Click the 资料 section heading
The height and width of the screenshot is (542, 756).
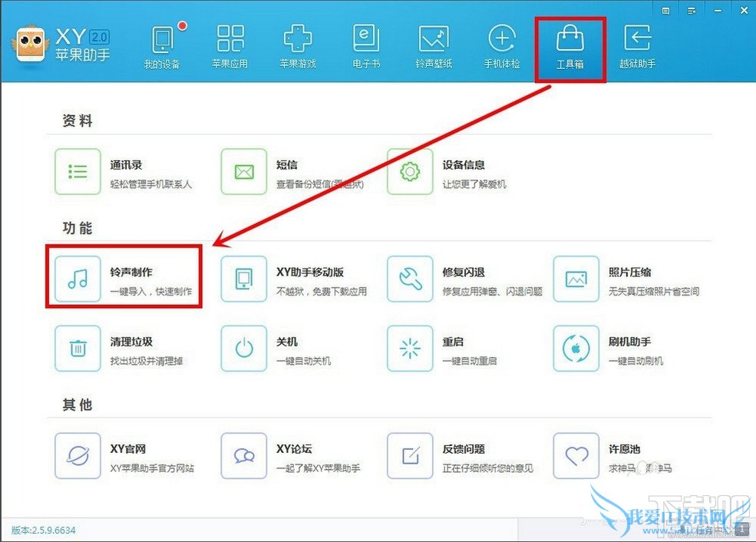click(78, 121)
